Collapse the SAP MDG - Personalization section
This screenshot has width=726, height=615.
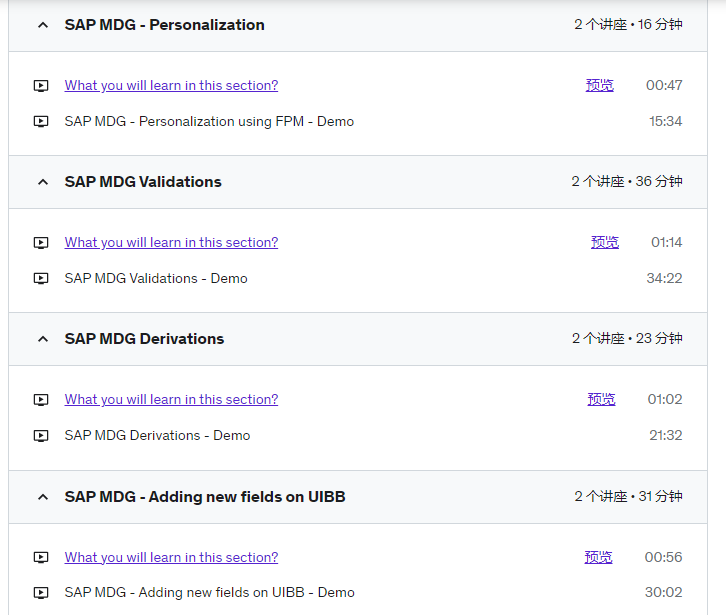point(43,25)
